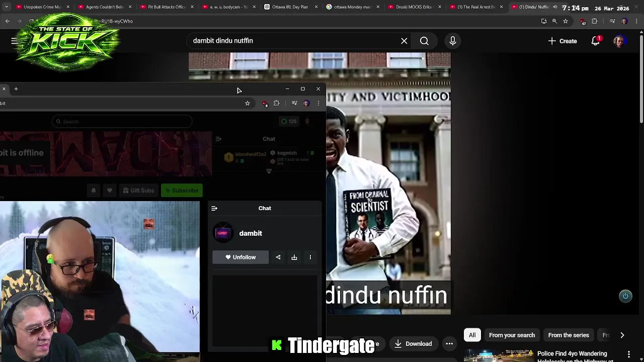This screenshot has height=362, width=644.
Task: Bookmark the YouTube page with the star
Action: point(566,21)
